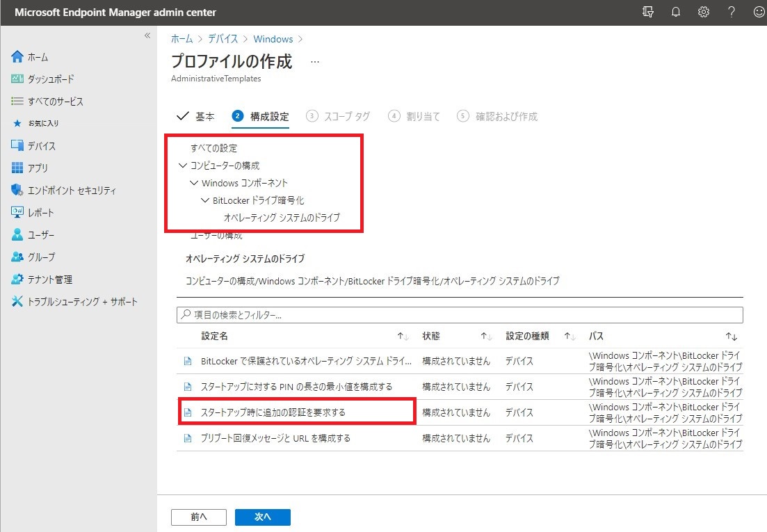767x532 pixels.
Task: Click the ホーム house icon in the sidebar
Action: tap(17, 57)
